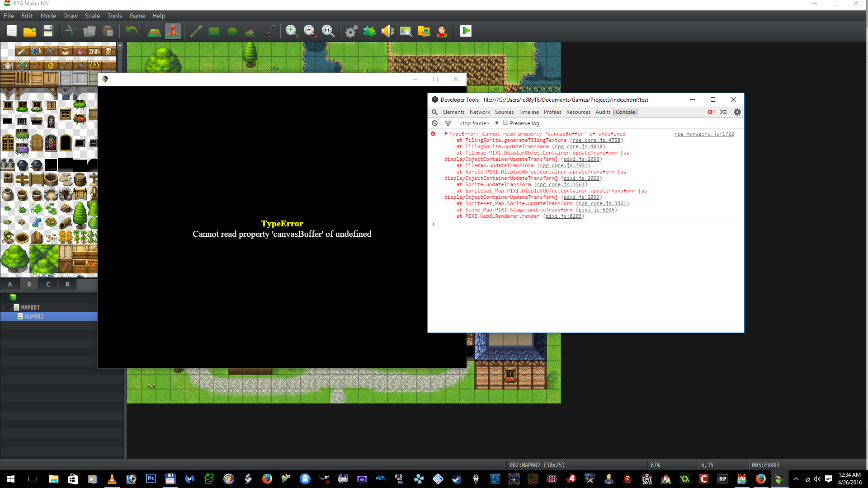Enable the Preserve log checkbox
Screen dimensions: 868x488
pyautogui.click(x=505, y=123)
